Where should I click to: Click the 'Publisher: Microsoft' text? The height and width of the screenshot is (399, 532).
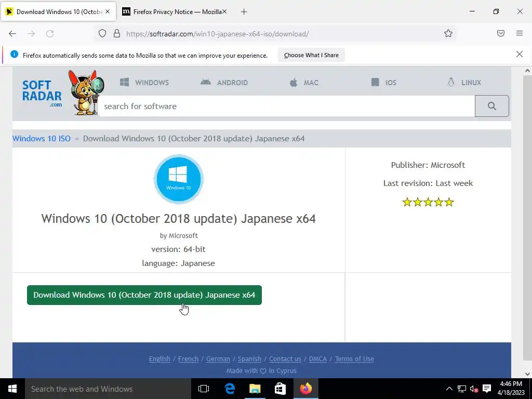(x=428, y=165)
